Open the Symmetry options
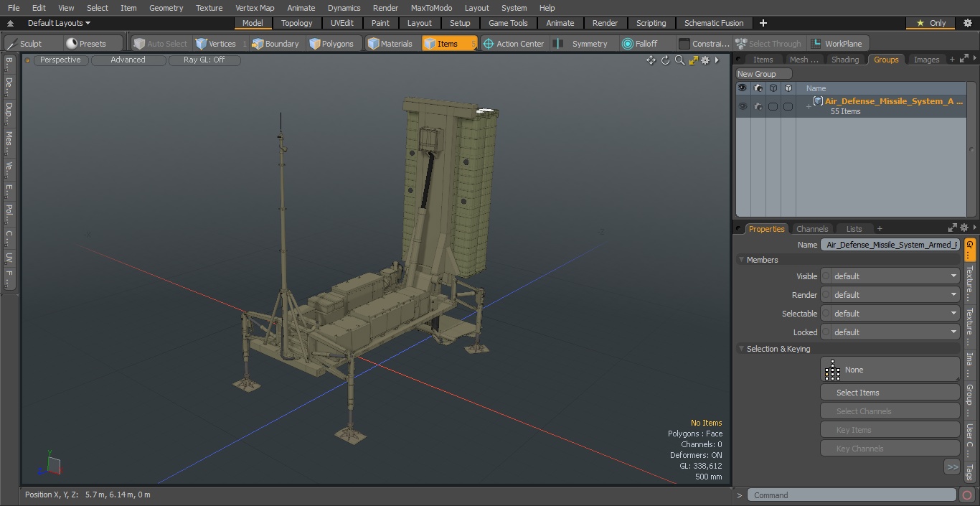The height and width of the screenshot is (506, 980). (583, 44)
